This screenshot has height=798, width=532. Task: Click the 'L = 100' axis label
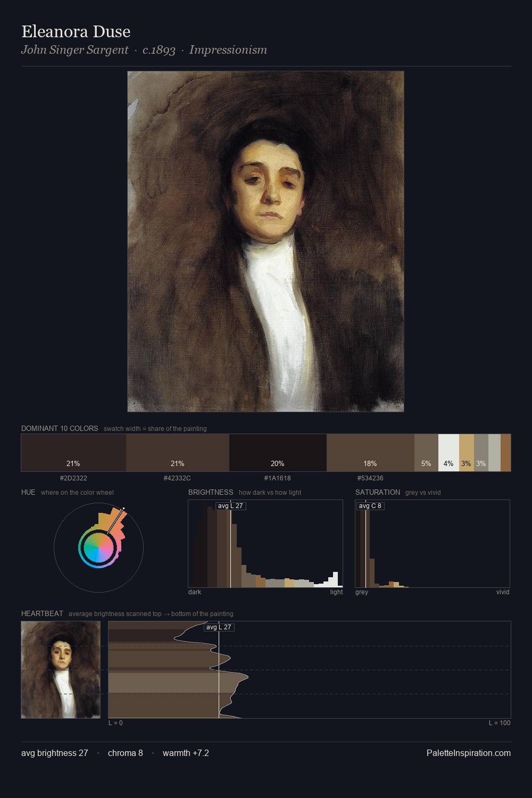pos(500,723)
